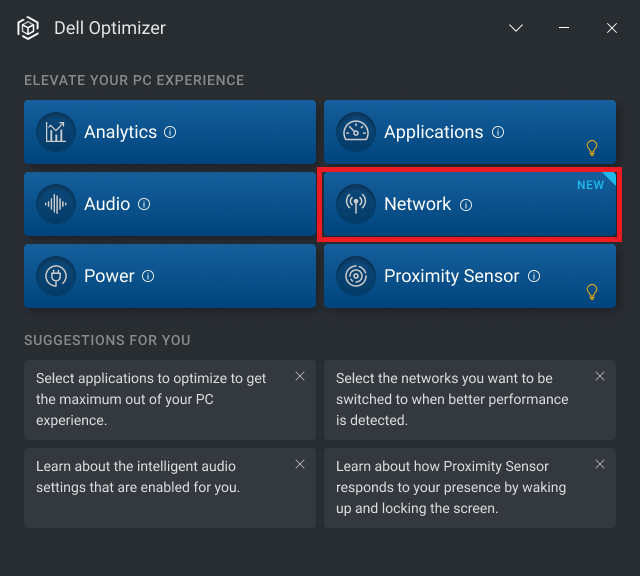The image size is (640, 576).
Task: Click the info icon beside Power
Action: click(148, 276)
